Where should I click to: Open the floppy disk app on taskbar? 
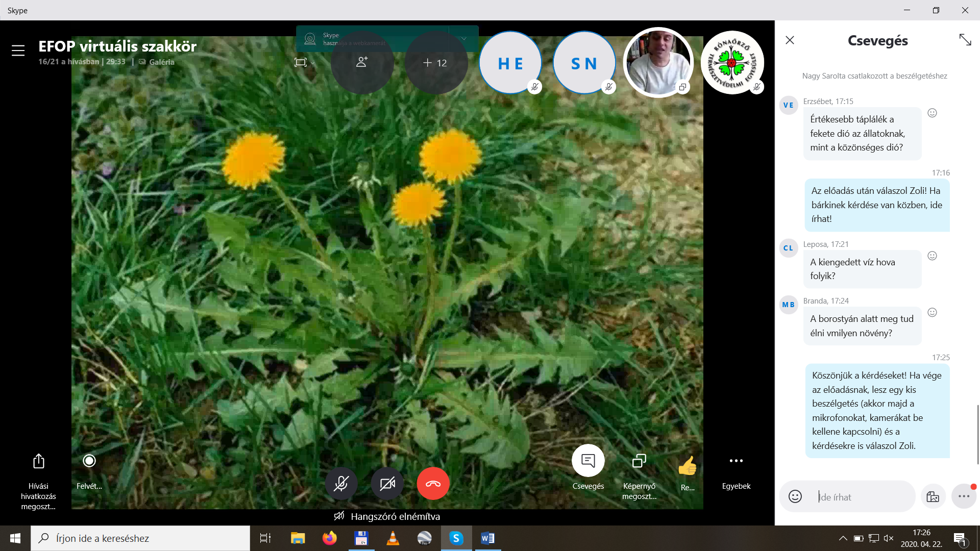[x=361, y=538]
